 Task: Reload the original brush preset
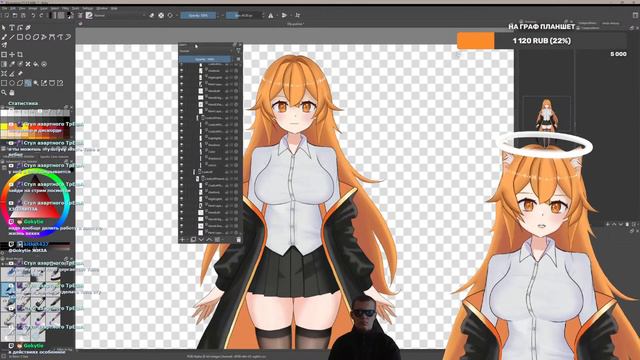(x=170, y=16)
